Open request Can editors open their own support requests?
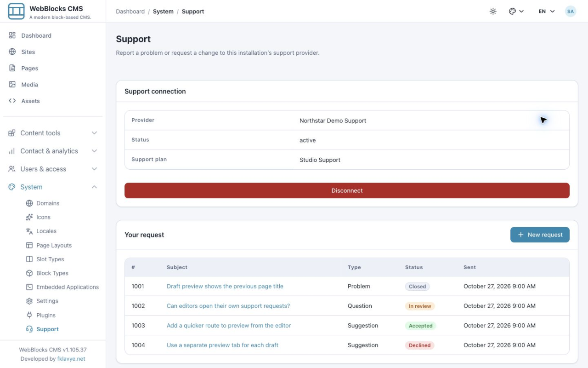Image resolution: width=588 pixels, height=368 pixels. click(228, 306)
